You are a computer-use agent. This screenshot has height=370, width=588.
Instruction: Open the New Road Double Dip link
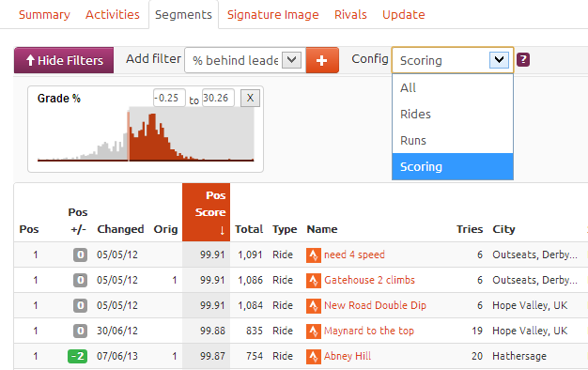point(375,305)
